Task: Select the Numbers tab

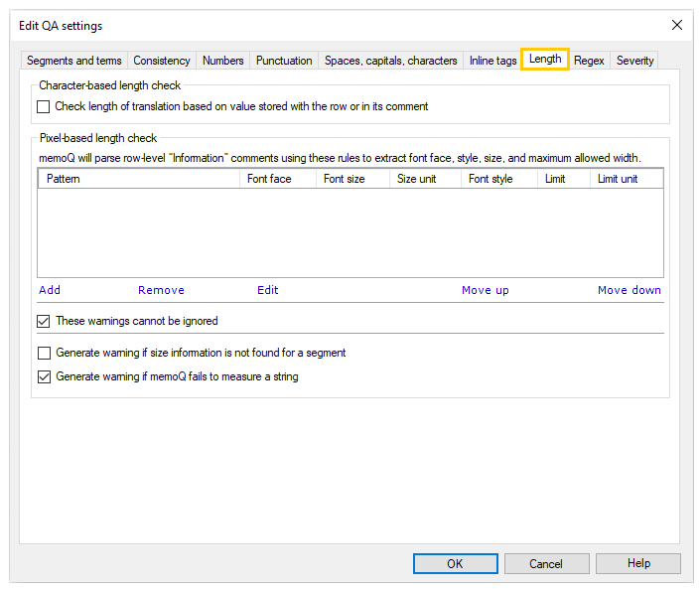Action: [x=222, y=61]
